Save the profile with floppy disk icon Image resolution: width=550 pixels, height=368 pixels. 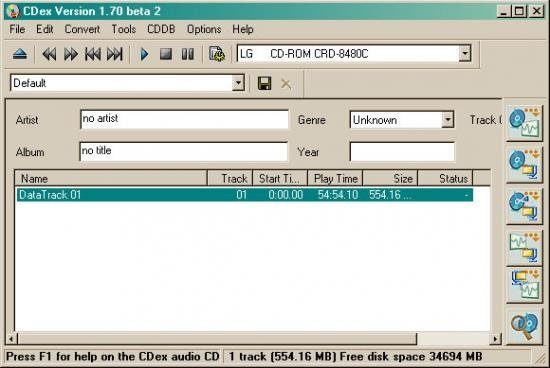click(x=264, y=83)
